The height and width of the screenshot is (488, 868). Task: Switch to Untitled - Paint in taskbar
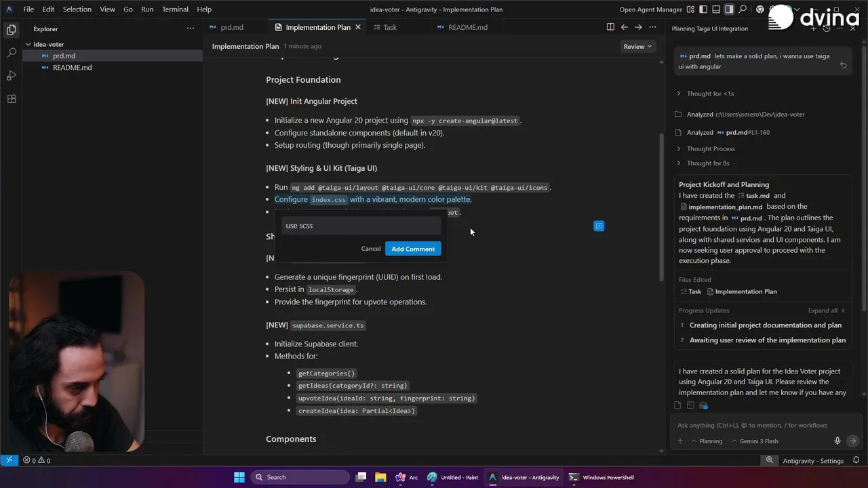(x=453, y=477)
